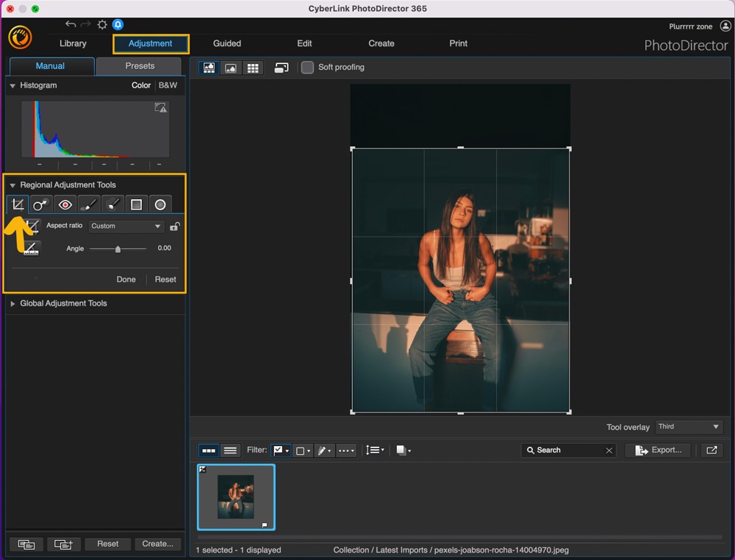Image resolution: width=735 pixels, height=560 pixels.
Task: Select the Radial Filter circle tool
Action: pos(160,205)
